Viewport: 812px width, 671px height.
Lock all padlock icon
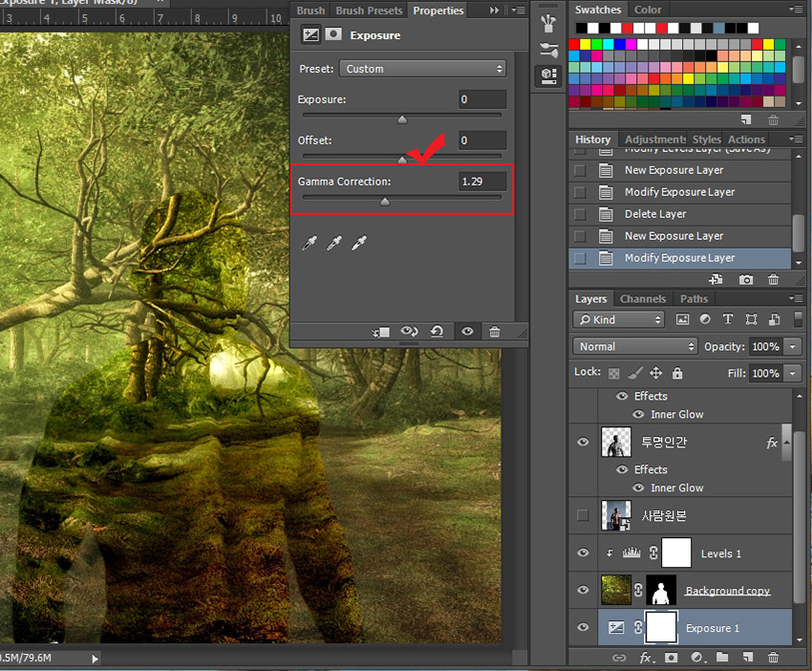(677, 373)
